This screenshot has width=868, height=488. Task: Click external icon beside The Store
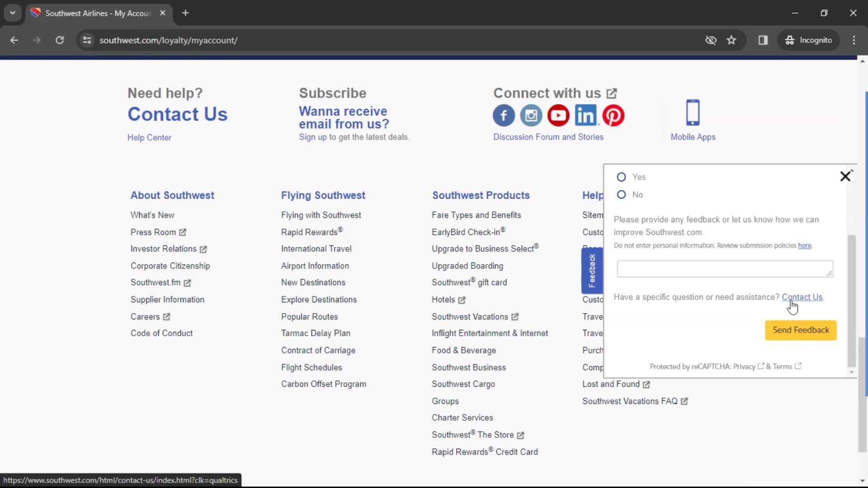point(521,435)
